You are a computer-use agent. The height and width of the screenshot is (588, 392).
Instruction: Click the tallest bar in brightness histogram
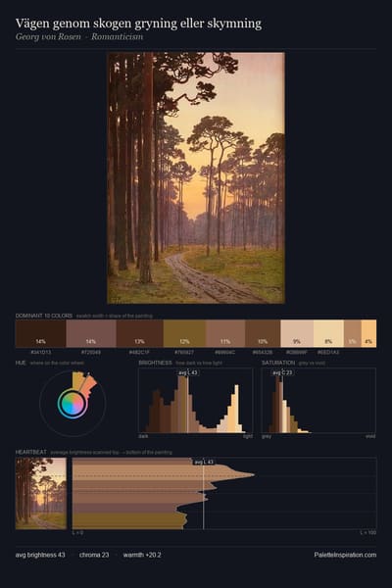[182, 404]
